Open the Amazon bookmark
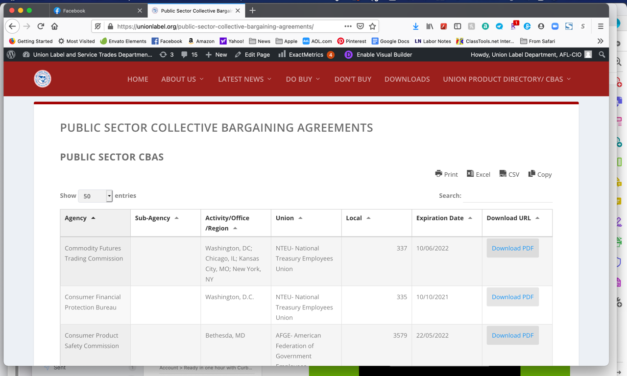 201,41
